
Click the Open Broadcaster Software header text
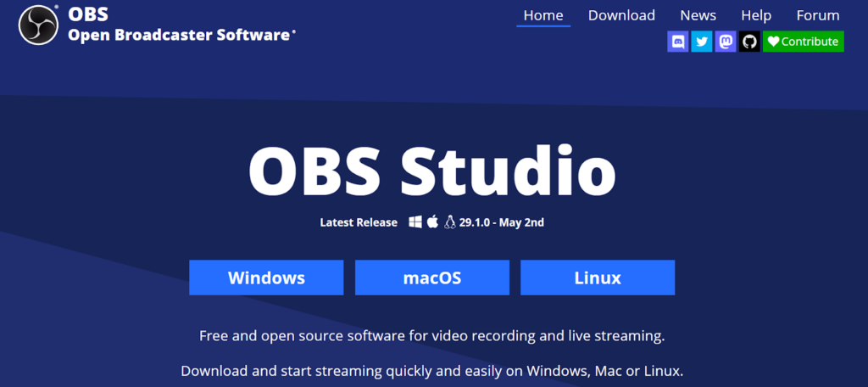point(180,35)
